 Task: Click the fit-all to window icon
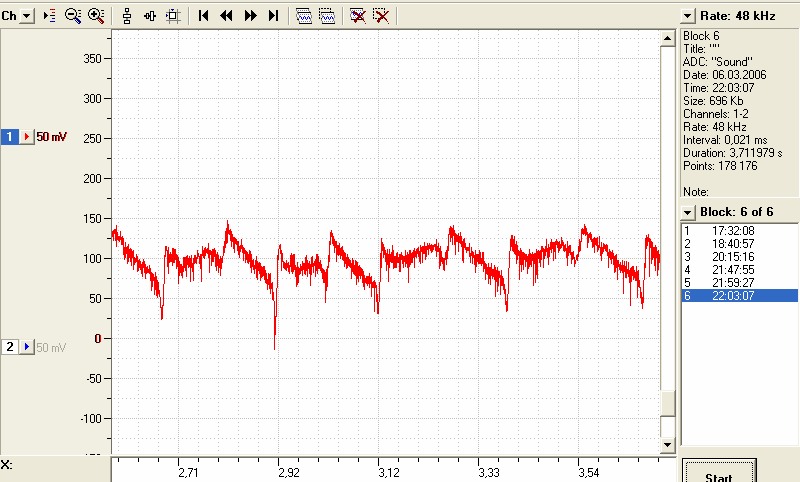pyautogui.click(x=173, y=16)
